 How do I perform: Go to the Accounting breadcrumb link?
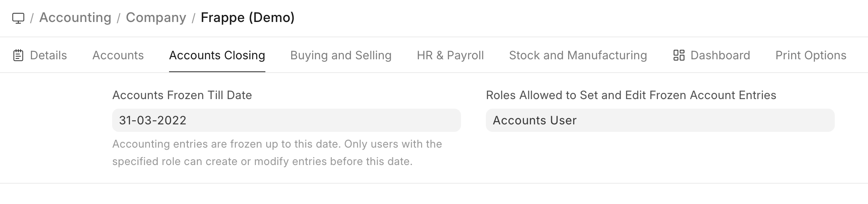click(75, 18)
